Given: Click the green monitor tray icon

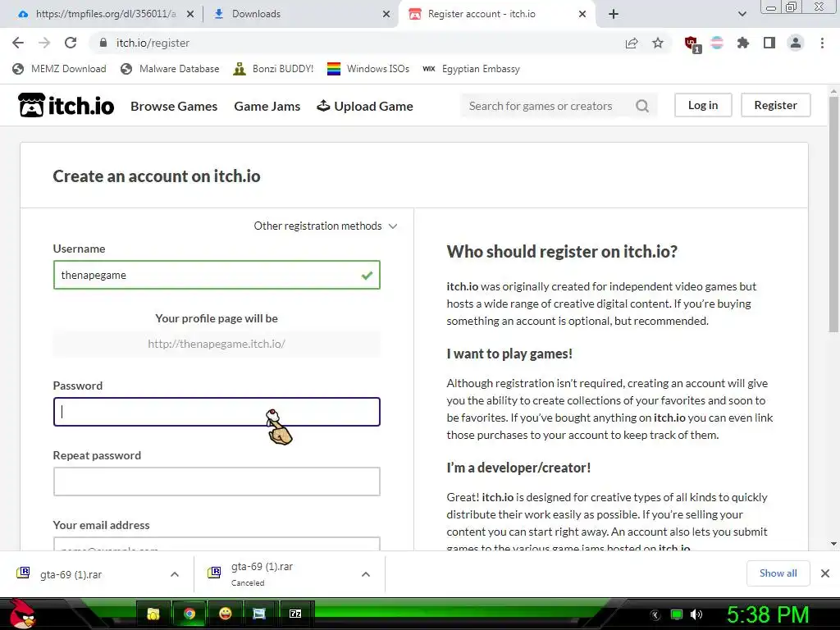Looking at the screenshot, I should pyautogui.click(x=677, y=614).
